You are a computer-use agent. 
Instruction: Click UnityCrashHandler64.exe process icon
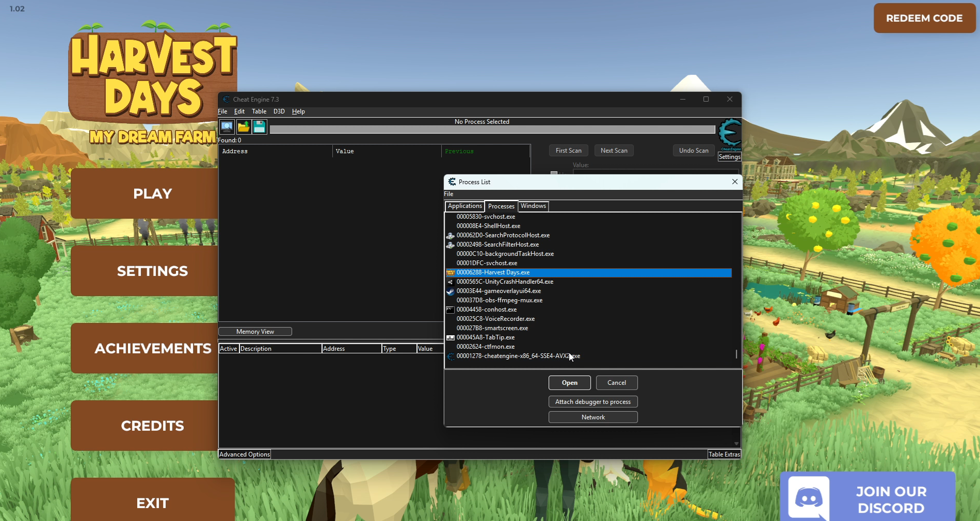click(x=451, y=282)
